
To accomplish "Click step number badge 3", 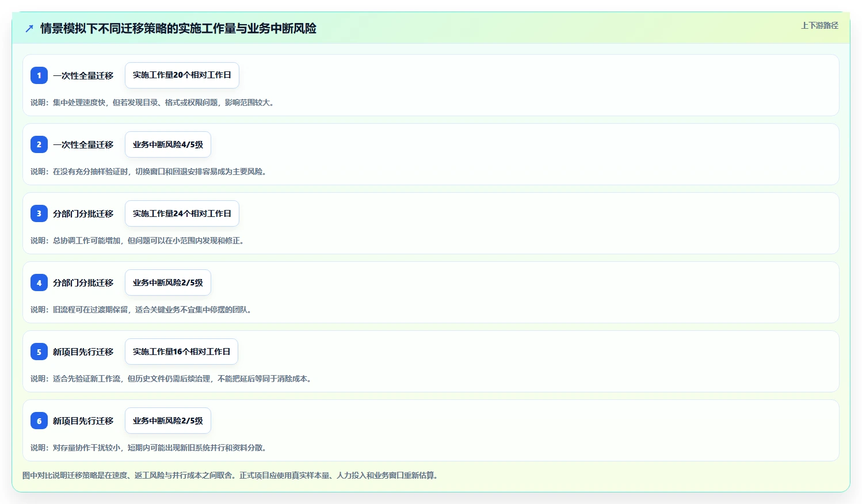I will [39, 213].
